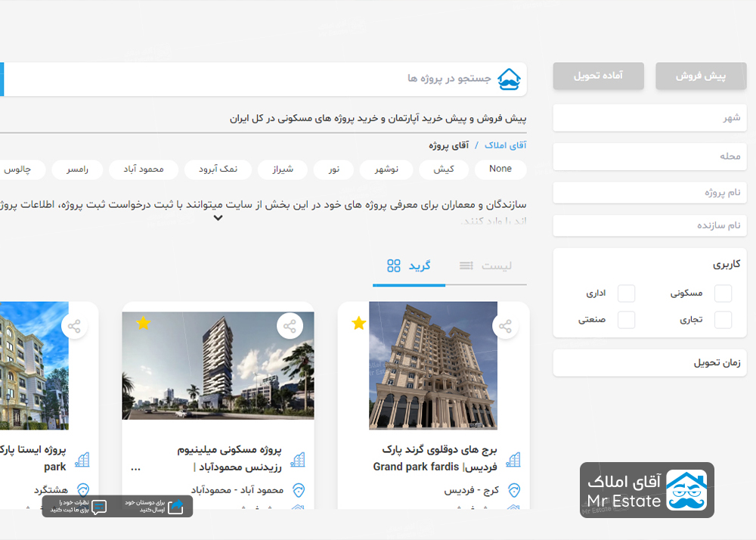Viewport: 756px width, 540px height.
Task: Tick the صنعتی usage checkbox
Action: pyautogui.click(x=626, y=320)
